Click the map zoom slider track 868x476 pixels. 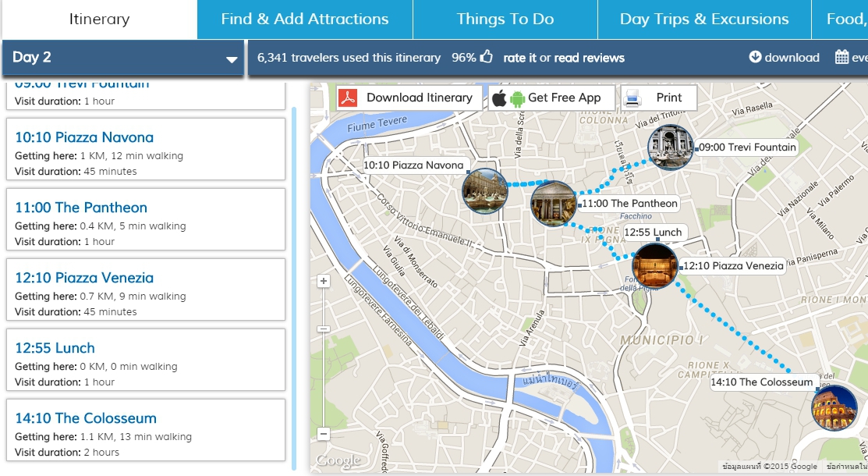coord(324,357)
